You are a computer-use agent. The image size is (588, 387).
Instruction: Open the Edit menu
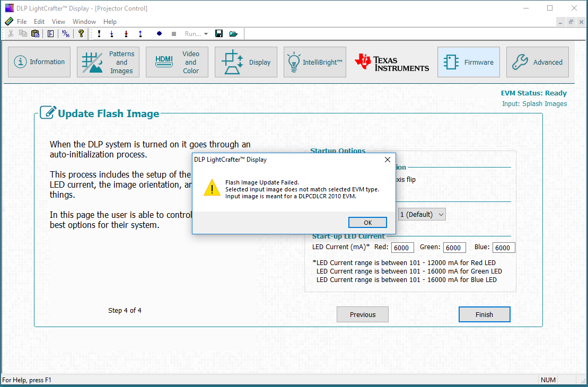coord(39,22)
